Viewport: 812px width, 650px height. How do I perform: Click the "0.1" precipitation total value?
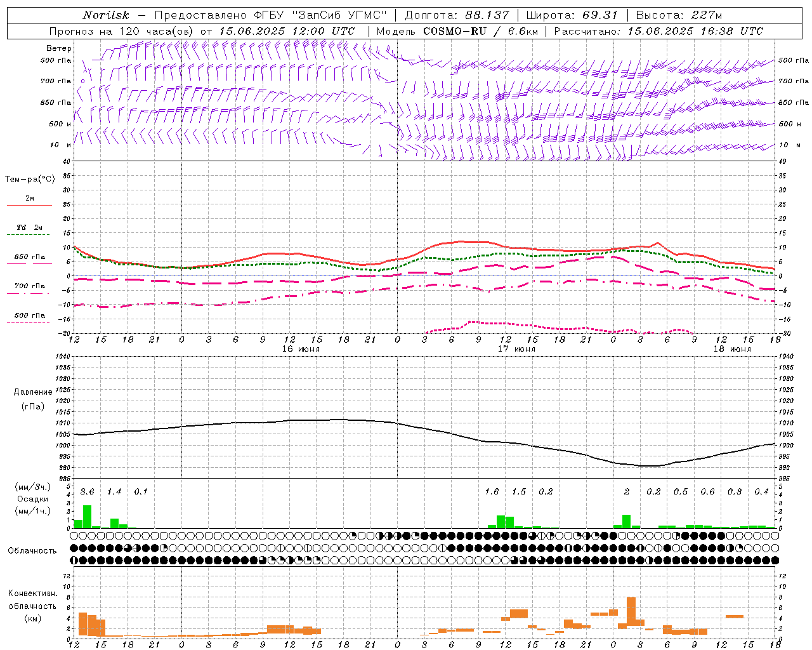(141, 492)
